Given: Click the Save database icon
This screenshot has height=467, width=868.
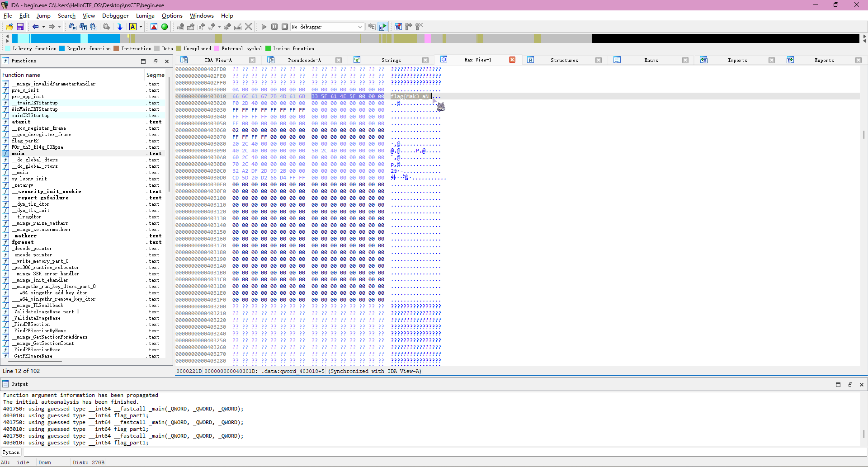Looking at the screenshot, I should (20, 27).
